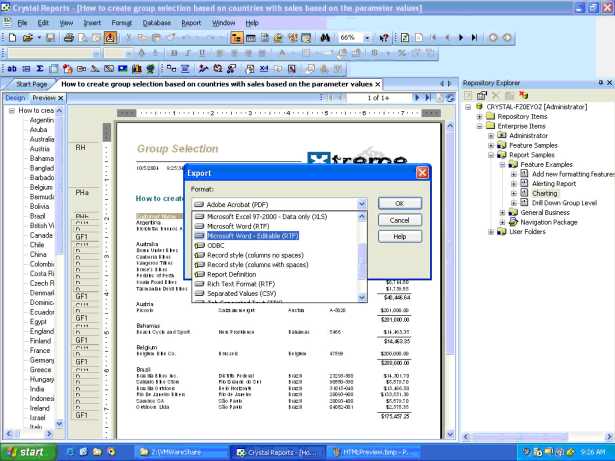This screenshot has height=461, width=615.
Task: Switch to the Design tab
Action: (x=15, y=98)
